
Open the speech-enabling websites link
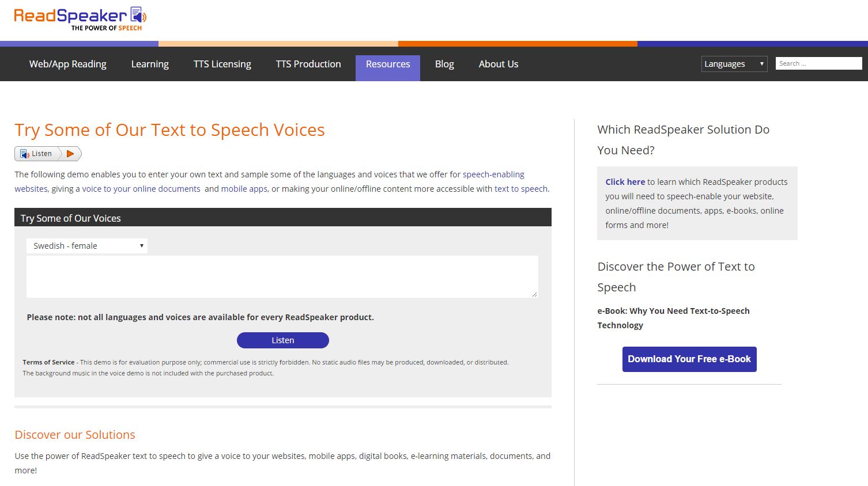[493, 174]
